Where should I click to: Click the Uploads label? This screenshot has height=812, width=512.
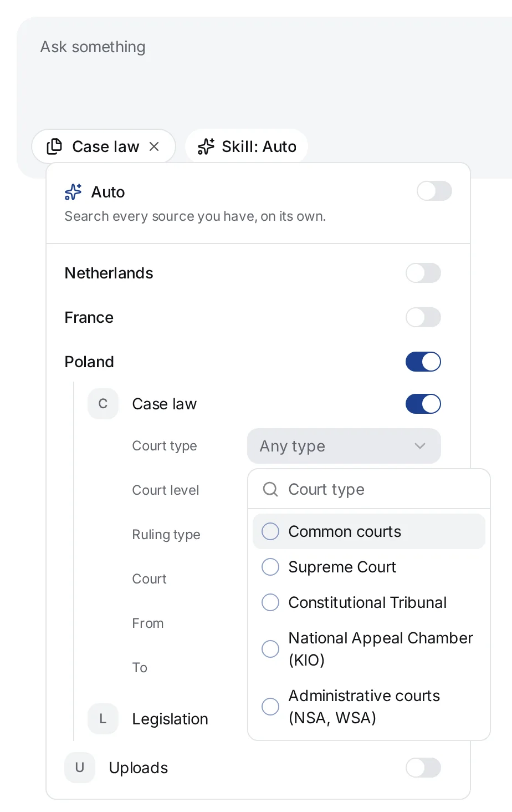pos(139,768)
